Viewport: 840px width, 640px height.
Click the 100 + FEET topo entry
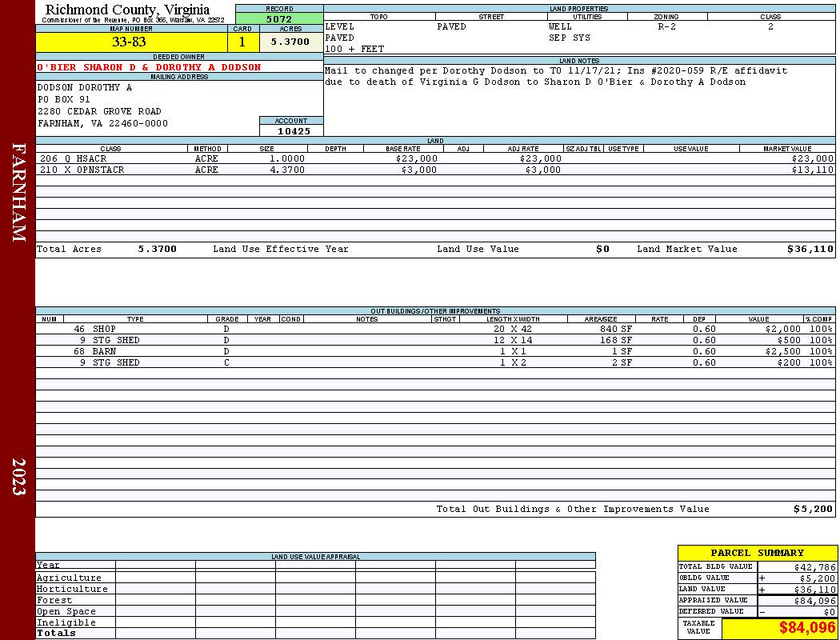click(354, 50)
